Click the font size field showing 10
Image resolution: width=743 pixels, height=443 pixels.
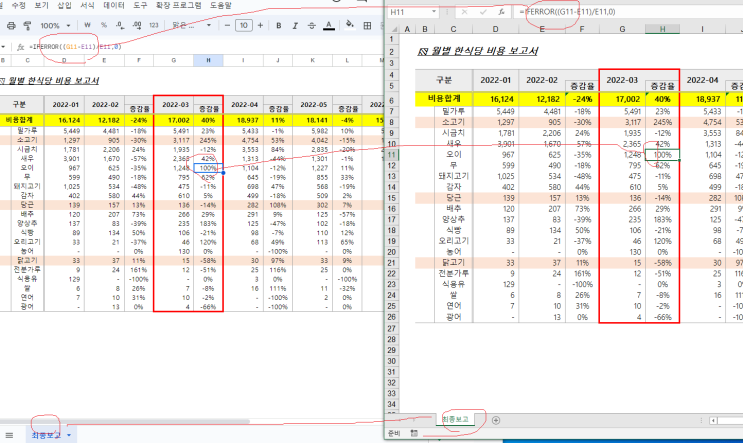click(244, 25)
